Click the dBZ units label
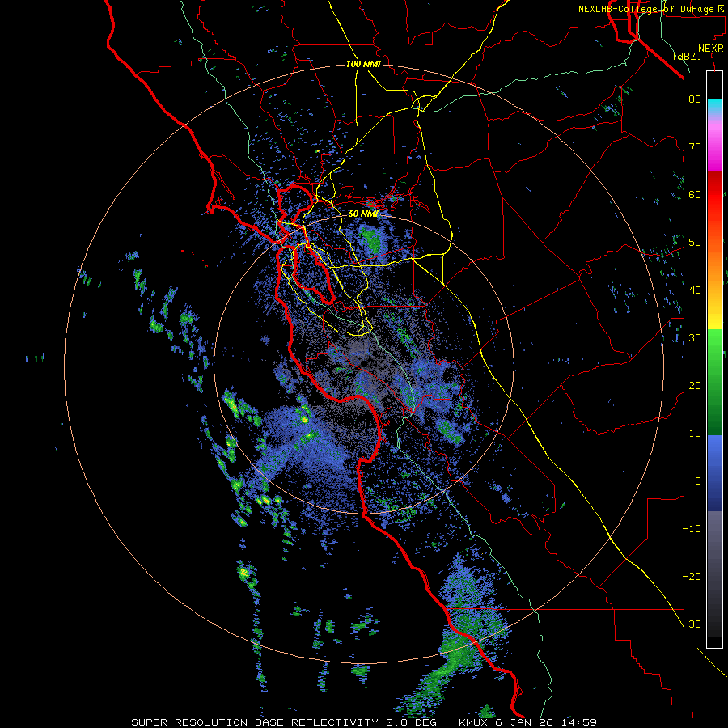728x728 pixels. click(x=687, y=57)
